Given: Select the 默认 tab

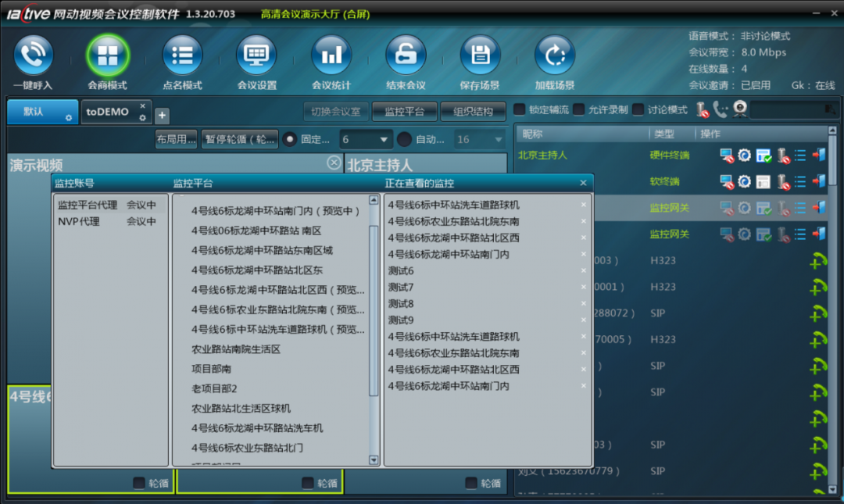Looking at the screenshot, I should (x=38, y=112).
